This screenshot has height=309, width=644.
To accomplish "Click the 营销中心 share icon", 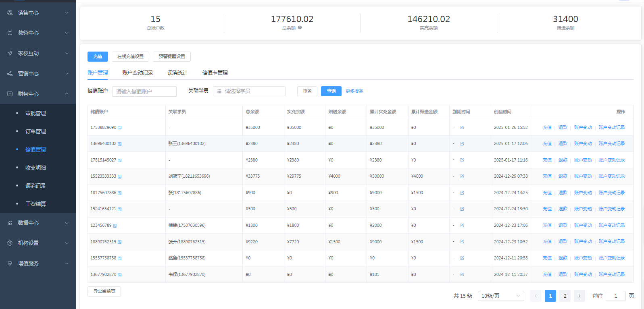I will [x=10, y=73].
